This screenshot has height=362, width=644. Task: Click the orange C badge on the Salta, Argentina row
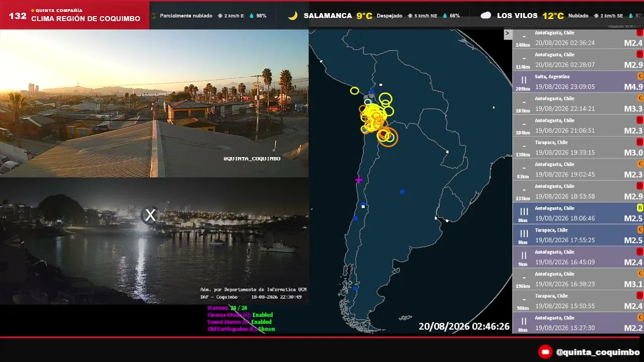640,76
